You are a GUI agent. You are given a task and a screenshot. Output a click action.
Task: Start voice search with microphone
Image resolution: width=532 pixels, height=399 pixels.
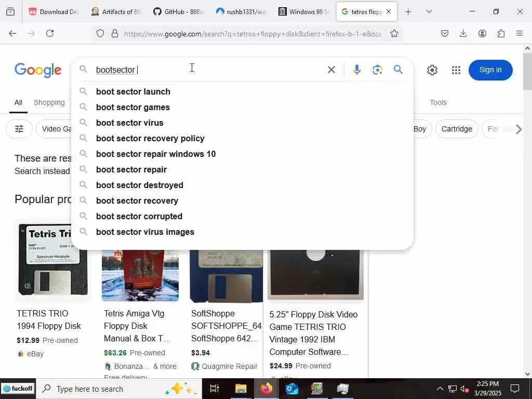356,70
